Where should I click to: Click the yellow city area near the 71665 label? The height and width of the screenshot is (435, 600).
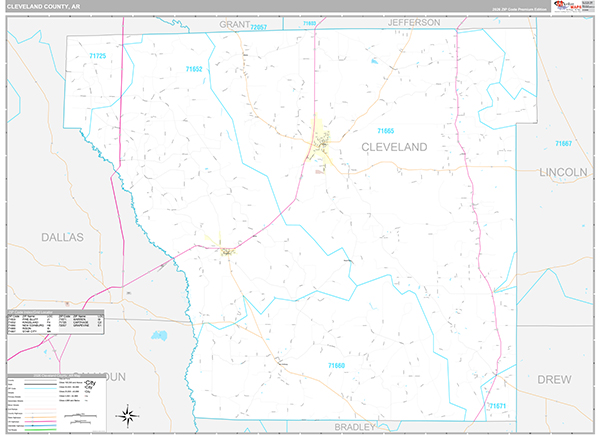coord(319,142)
